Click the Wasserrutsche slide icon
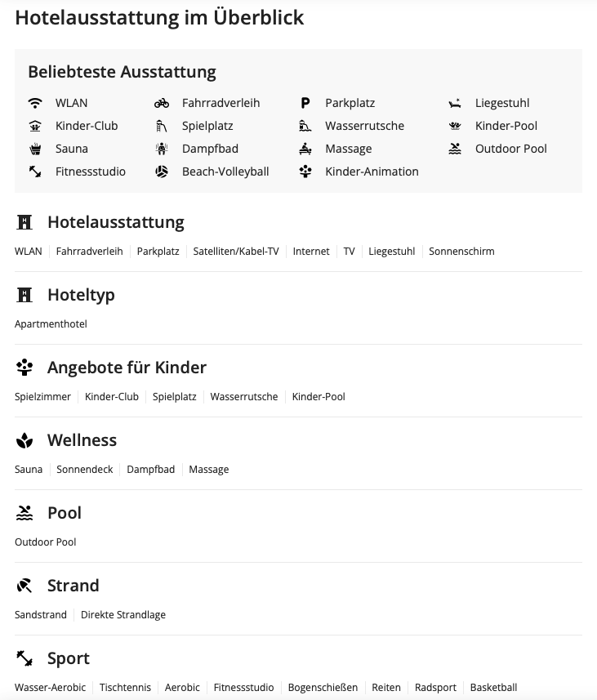597x700 pixels. (x=305, y=126)
